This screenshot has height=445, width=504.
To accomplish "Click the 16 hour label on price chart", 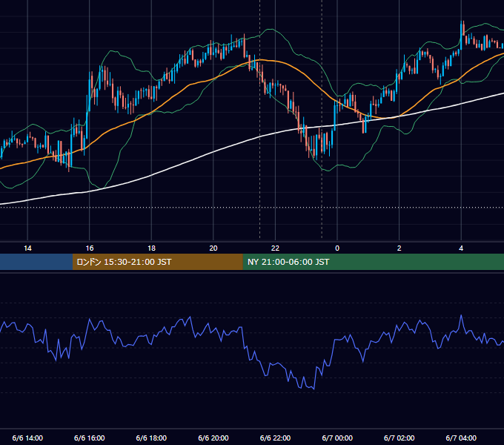I will (90, 248).
